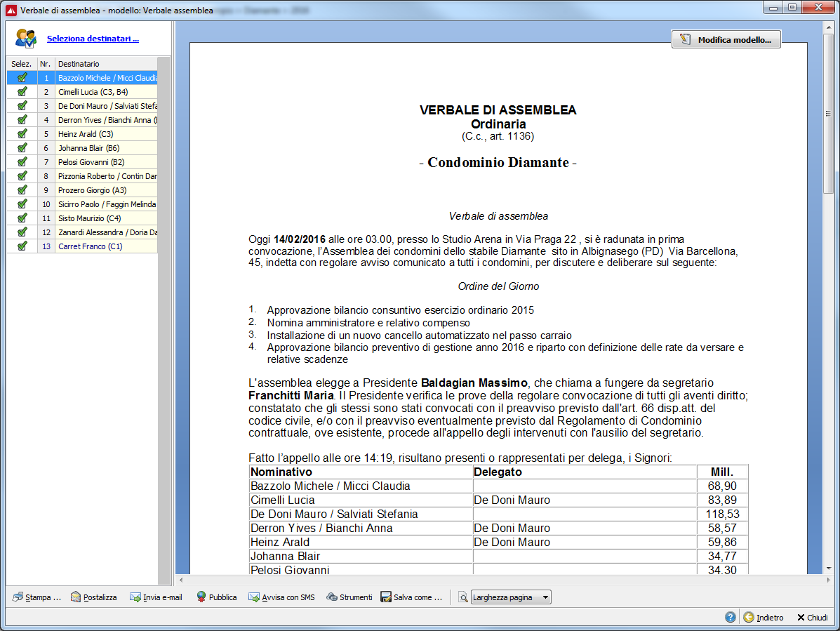Click document scrollbar up arrow
This screenshot has height=631, width=840.
[828, 26]
